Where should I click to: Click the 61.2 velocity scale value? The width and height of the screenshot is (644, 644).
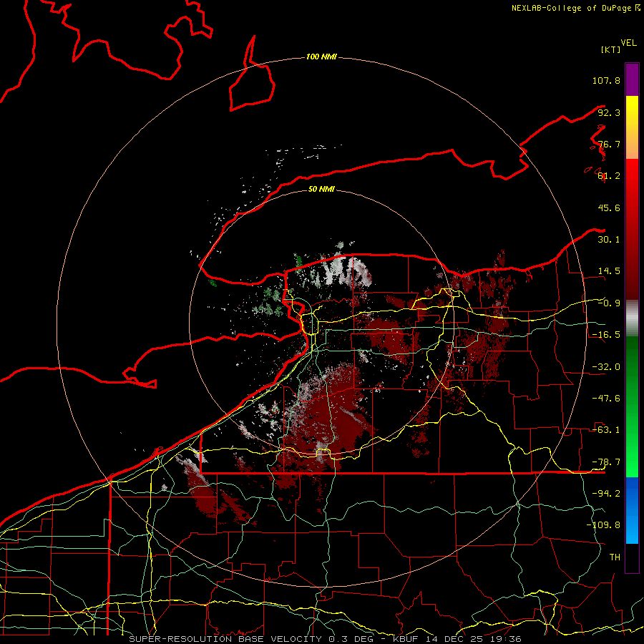[x=609, y=176]
